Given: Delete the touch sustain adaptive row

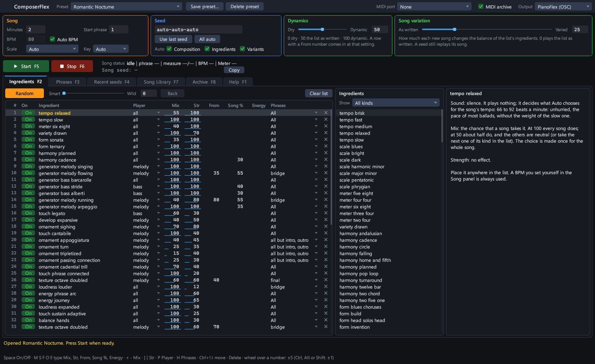Looking at the screenshot, I should (326, 313).
